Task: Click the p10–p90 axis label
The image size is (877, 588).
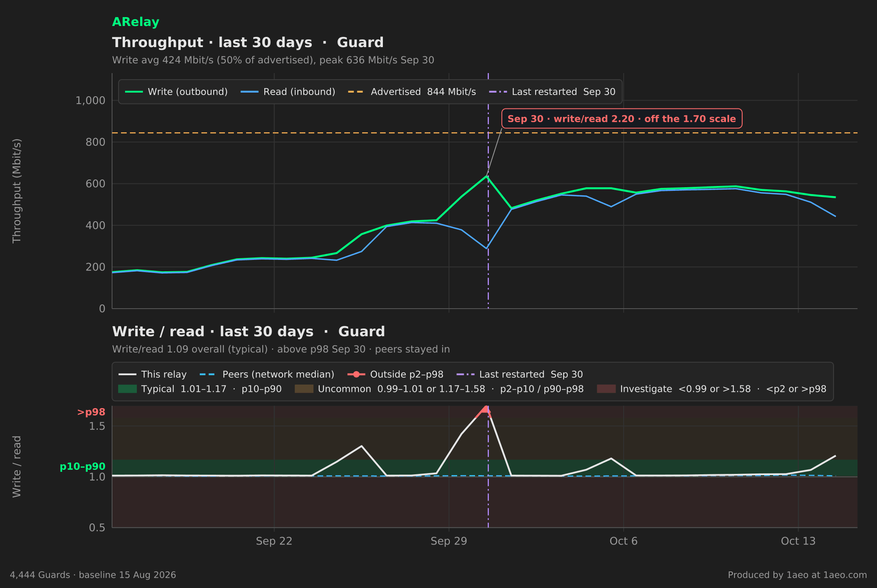Action: pyautogui.click(x=82, y=467)
